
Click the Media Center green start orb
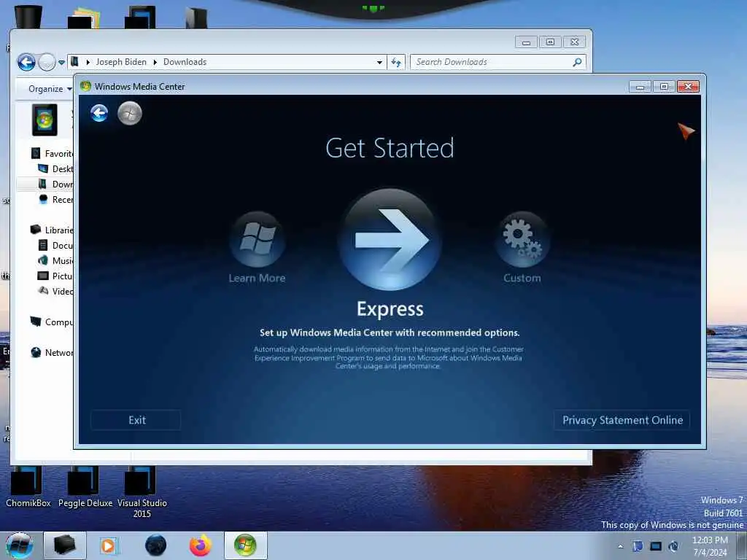130,113
